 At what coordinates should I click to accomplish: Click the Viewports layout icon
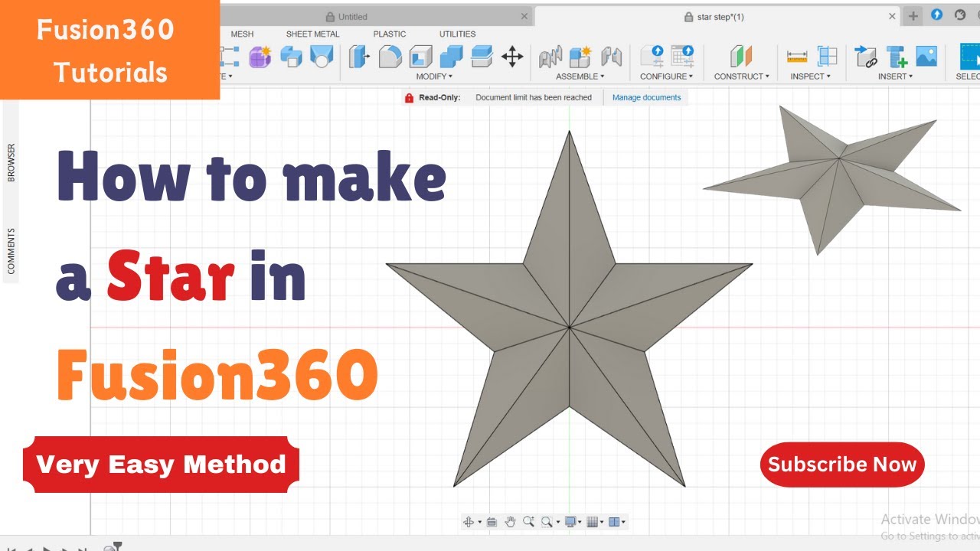pos(614,522)
